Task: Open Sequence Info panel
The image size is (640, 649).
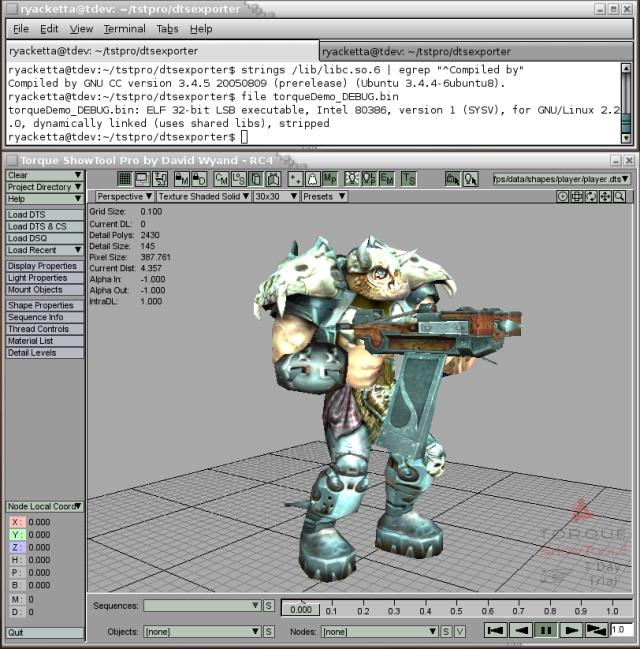Action: (45, 317)
